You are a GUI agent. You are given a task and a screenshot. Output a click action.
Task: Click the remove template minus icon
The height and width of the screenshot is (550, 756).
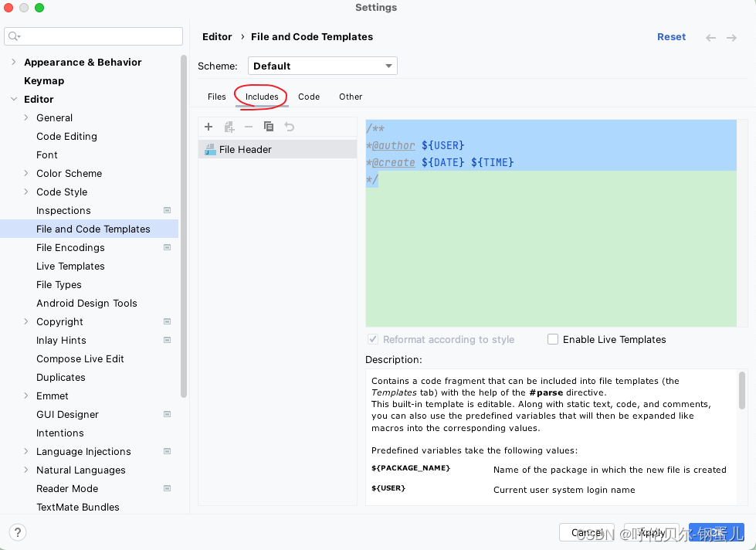(249, 127)
